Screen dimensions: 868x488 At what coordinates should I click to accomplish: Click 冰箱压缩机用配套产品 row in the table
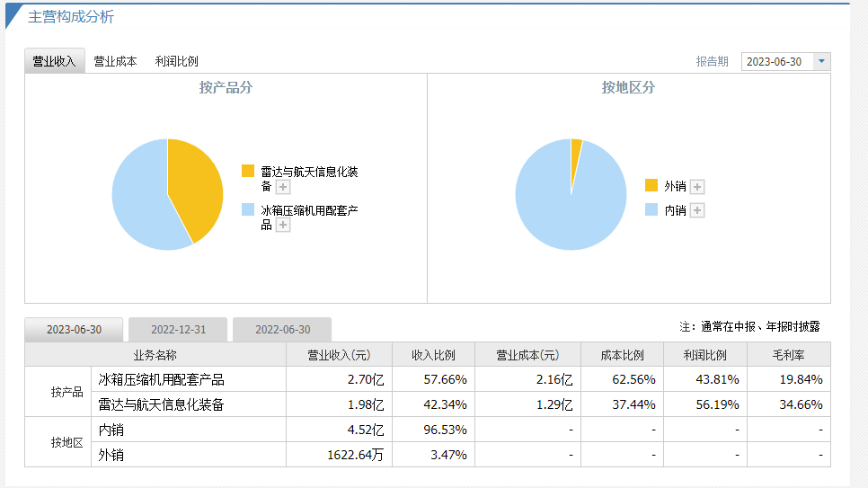161,379
